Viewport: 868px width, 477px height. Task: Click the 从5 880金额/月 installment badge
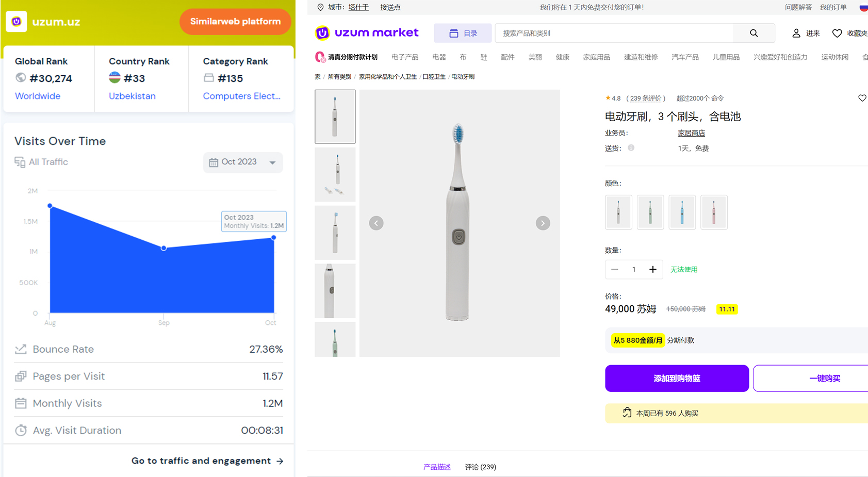point(638,340)
